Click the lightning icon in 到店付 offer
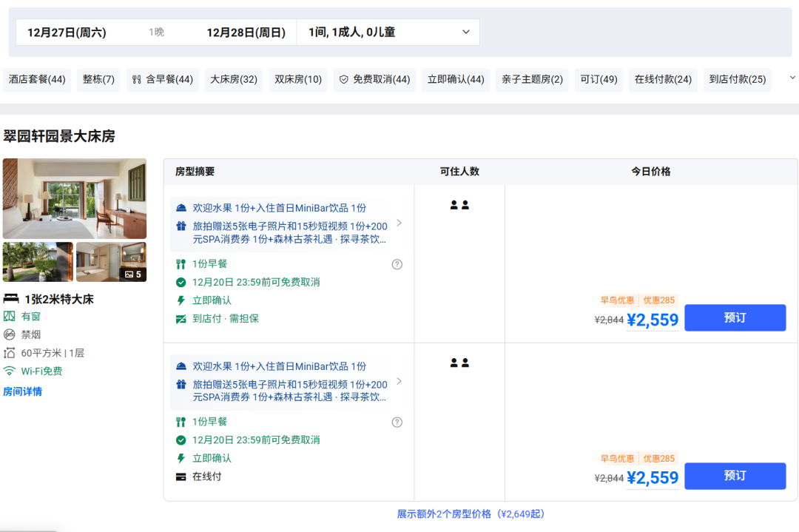Screen dimensions: 799x532 pos(181,300)
